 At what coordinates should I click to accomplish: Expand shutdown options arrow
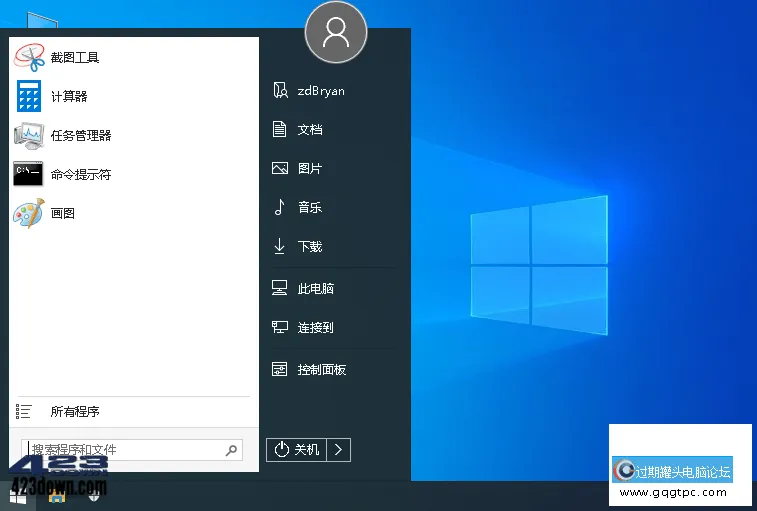click(338, 450)
